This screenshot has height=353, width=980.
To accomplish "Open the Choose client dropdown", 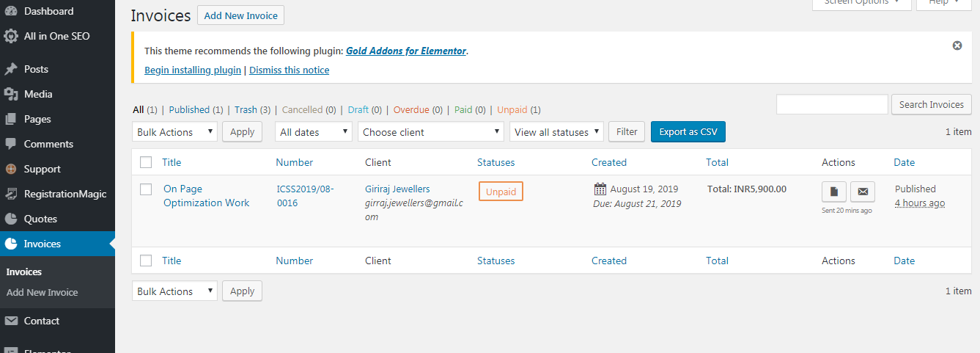I will coord(431,132).
